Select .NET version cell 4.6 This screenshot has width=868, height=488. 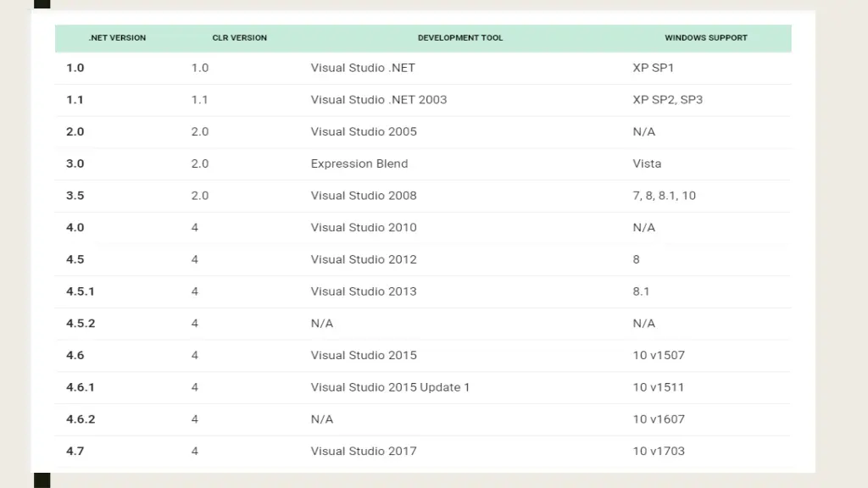click(x=75, y=355)
